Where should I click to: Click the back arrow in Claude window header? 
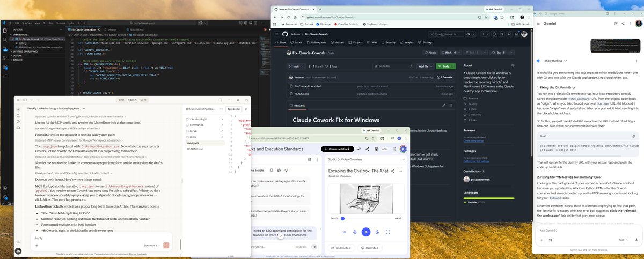[x=32, y=100]
